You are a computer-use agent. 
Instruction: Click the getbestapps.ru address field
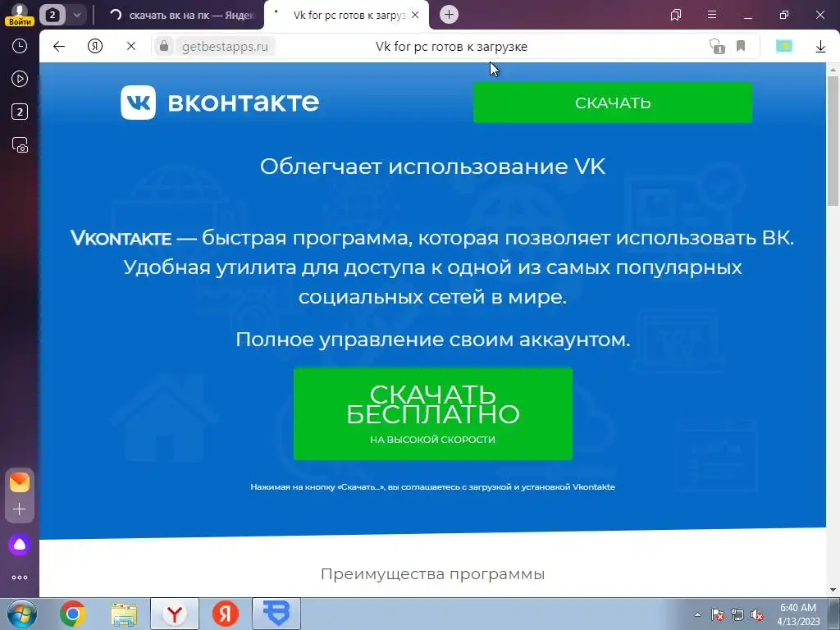point(225,47)
